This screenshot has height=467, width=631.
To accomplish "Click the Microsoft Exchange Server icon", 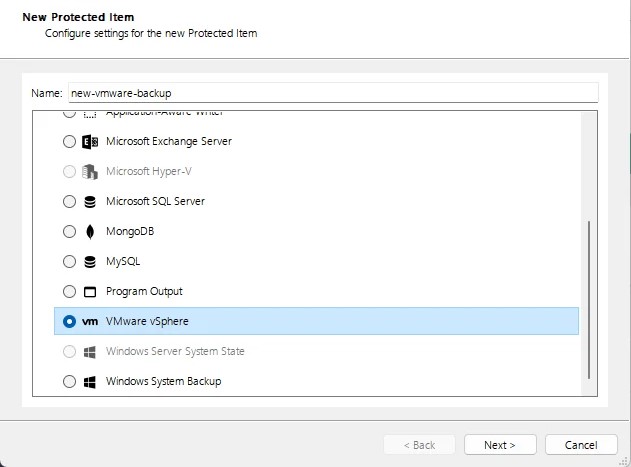I will (90, 141).
